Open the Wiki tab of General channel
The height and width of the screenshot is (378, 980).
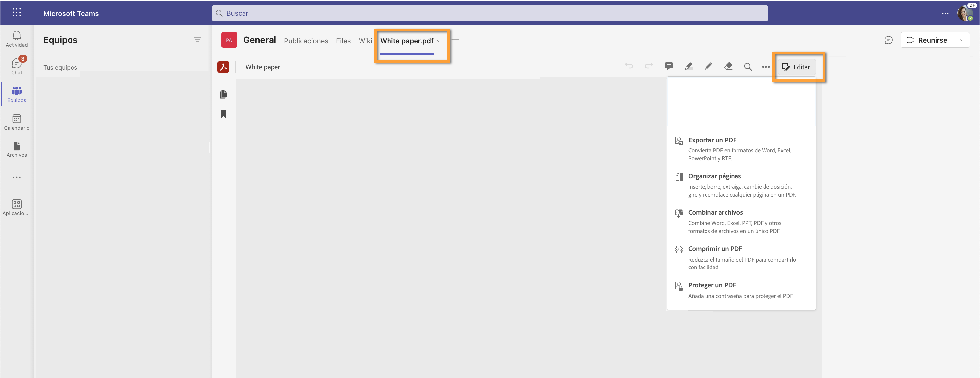[x=365, y=41]
